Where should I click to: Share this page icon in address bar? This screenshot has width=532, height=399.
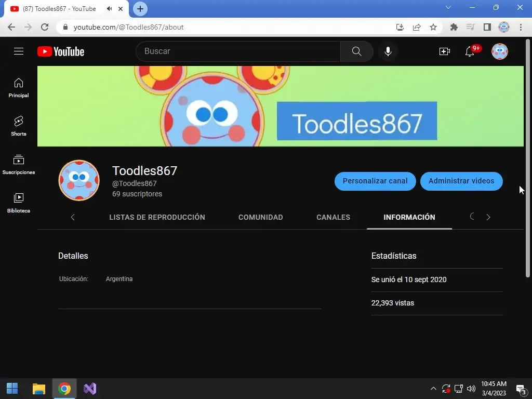click(417, 27)
